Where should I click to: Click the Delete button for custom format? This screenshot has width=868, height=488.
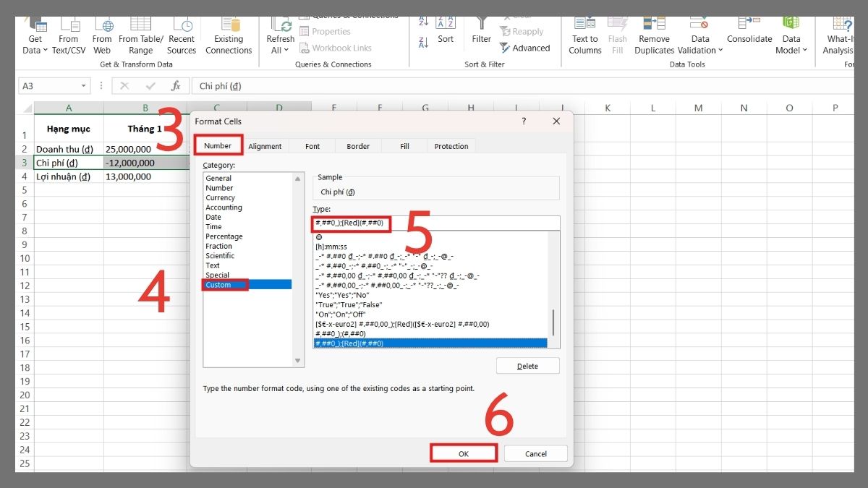coord(527,366)
